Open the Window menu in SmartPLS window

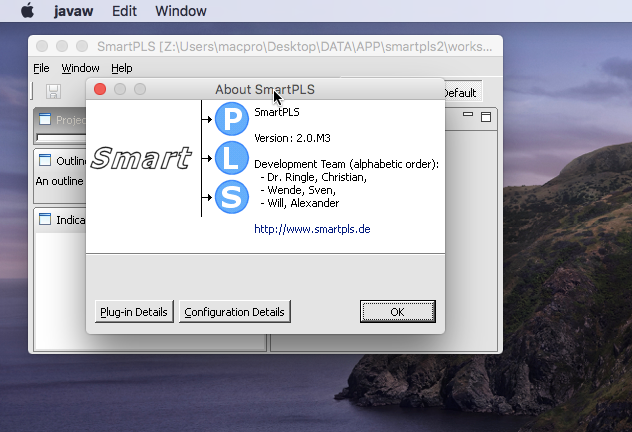point(80,68)
